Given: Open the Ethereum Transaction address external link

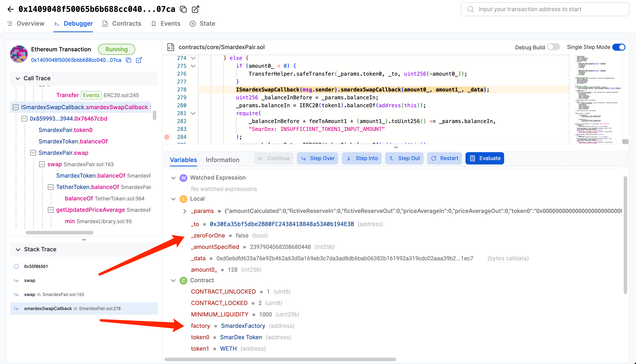Looking at the screenshot, I should click(x=139, y=60).
